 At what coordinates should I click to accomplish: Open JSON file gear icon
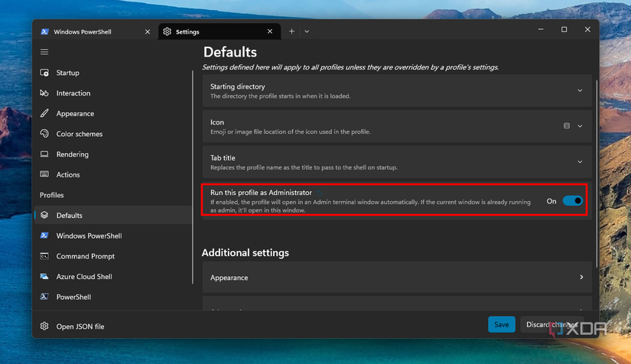point(44,327)
